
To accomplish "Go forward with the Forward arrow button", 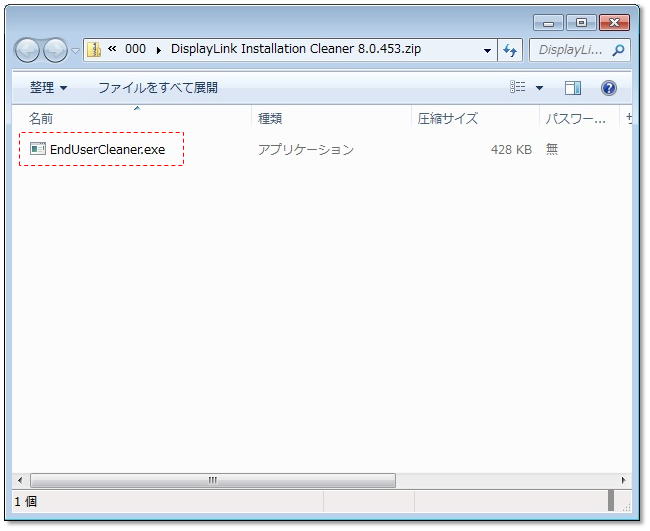I will pyautogui.click(x=55, y=50).
